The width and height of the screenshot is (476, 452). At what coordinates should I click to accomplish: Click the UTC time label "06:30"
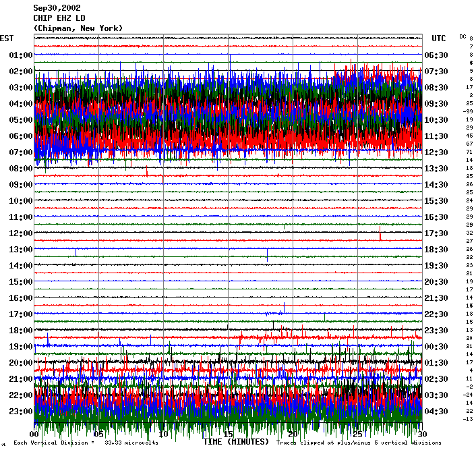pyautogui.click(x=436, y=55)
